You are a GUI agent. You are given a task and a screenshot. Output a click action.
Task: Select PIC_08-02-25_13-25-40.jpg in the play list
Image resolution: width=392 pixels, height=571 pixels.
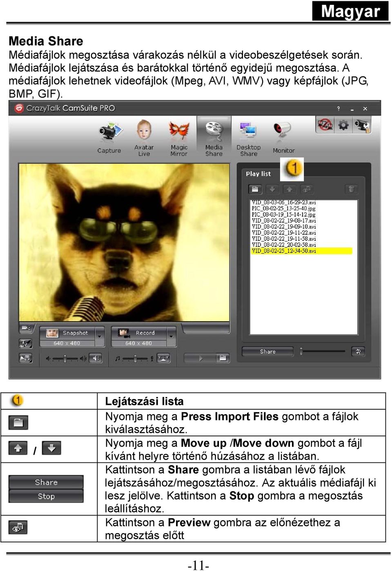coord(284,209)
